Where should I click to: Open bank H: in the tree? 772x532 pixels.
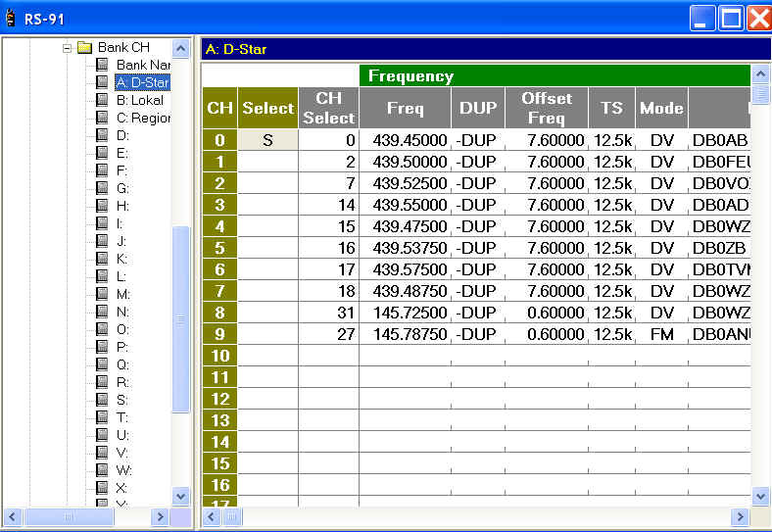(122, 206)
